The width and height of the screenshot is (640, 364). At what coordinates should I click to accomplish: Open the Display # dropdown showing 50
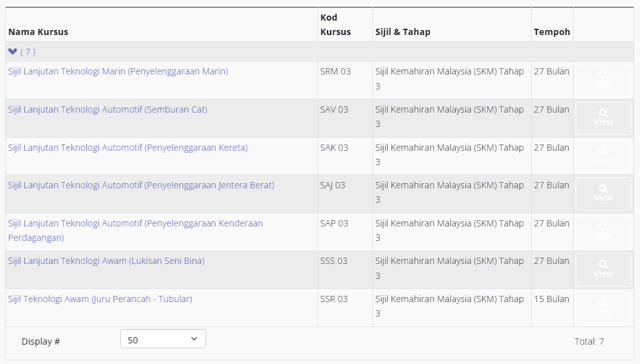163,339
